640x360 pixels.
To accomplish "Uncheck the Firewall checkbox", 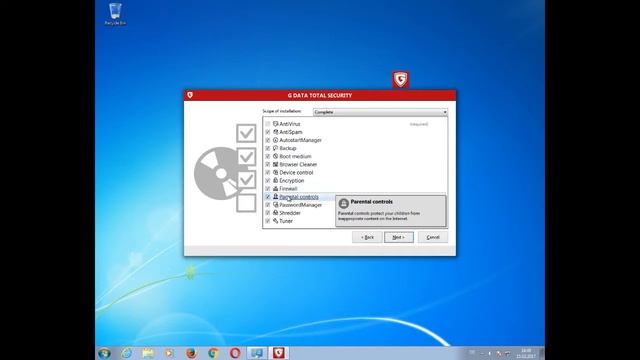I will [x=268, y=189].
